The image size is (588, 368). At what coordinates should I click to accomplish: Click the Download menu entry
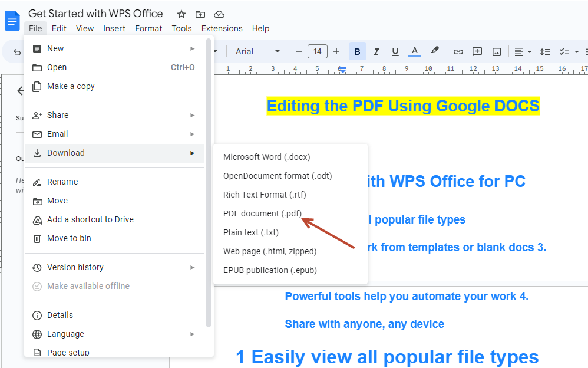pyautogui.click(x=114, y=153)
